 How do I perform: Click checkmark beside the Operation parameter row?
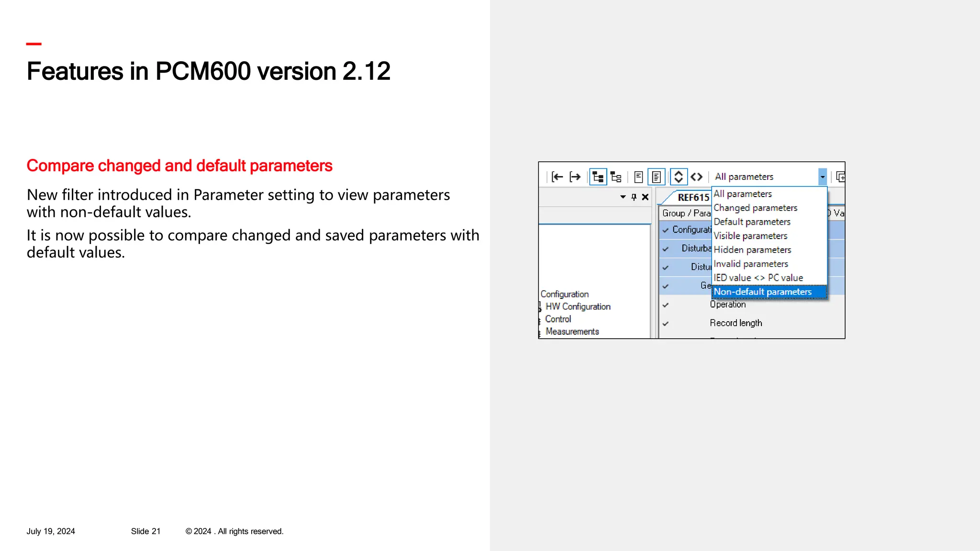[665, 305]
